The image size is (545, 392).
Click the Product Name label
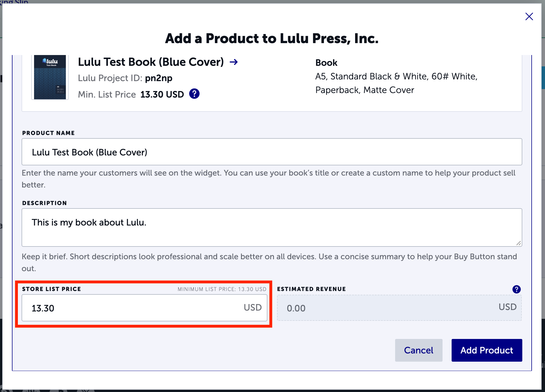(49, 133)
